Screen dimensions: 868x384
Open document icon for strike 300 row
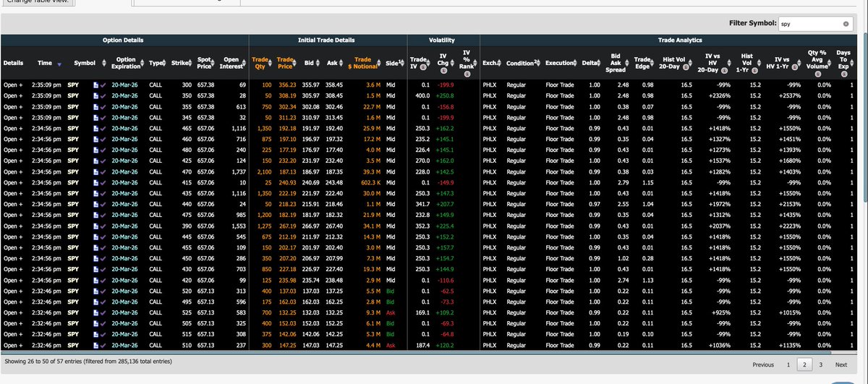[x=96, y=85]
